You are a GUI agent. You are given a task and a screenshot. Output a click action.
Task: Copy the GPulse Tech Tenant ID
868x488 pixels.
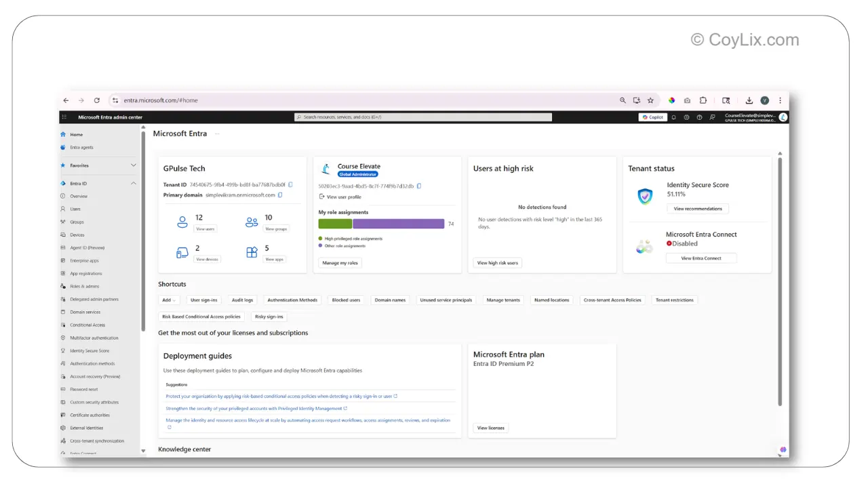(290, 183)
